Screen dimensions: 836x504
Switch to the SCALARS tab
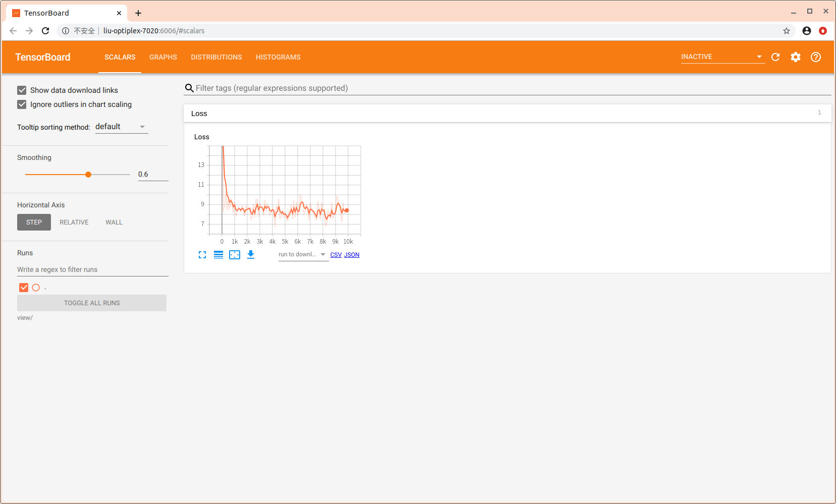120,57
